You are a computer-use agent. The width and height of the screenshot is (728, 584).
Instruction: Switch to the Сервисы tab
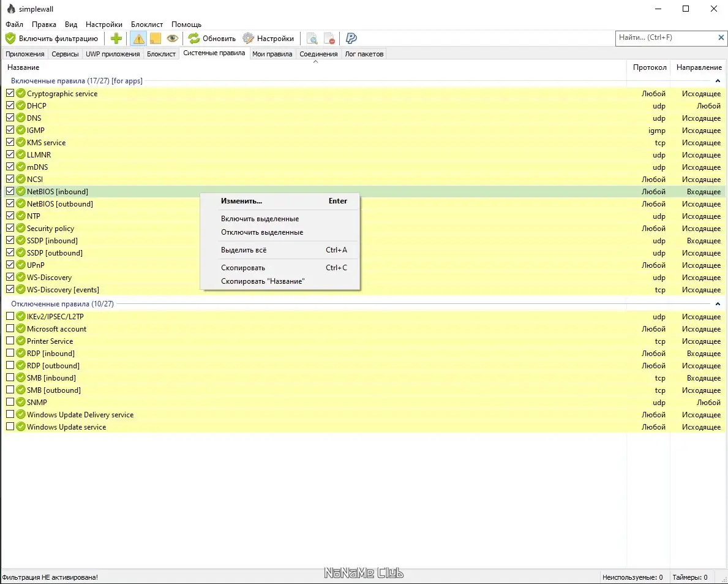pyautogui.click(x=65, y=54)
